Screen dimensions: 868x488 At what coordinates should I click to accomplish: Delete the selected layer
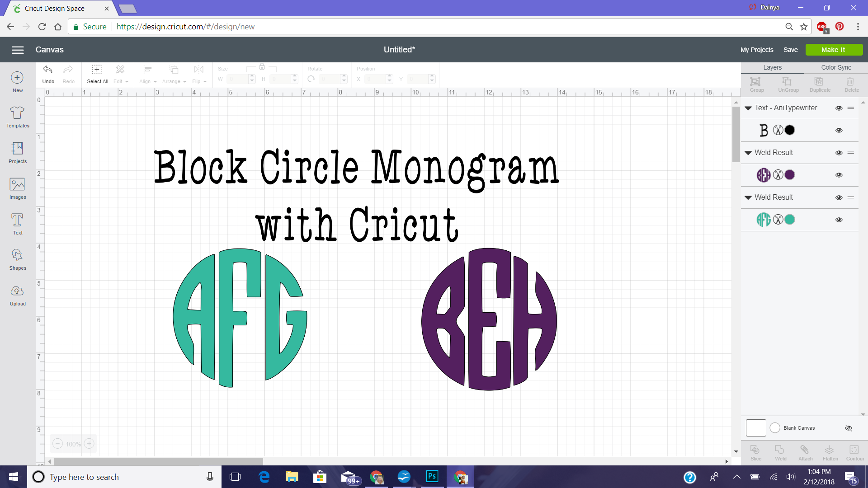851,84
